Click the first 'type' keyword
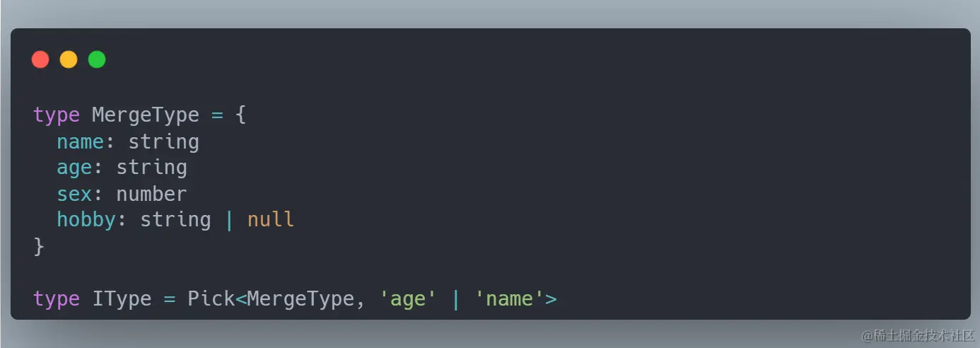This screenshot has height=348, width=980. coord(57,115)
